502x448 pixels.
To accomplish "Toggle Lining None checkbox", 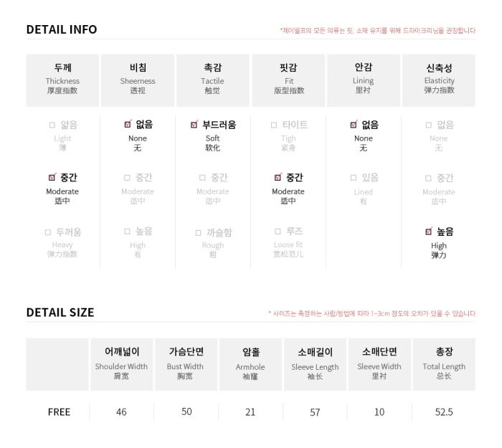I will pos(354,124).
